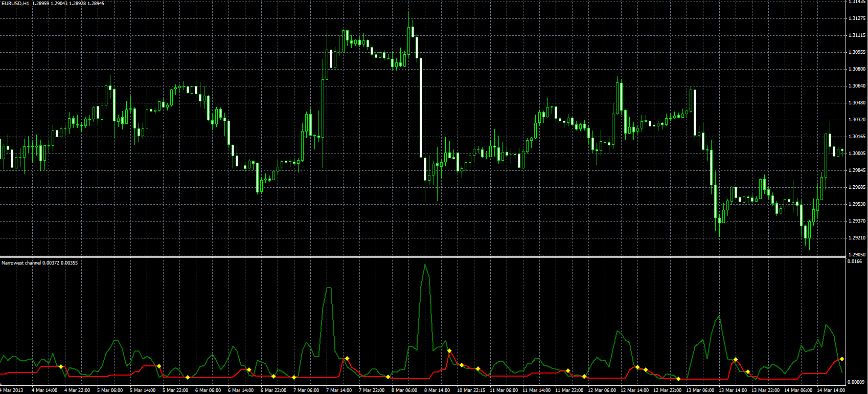Click the '14 Mar 14:00' time label

(x=831, y=390)
